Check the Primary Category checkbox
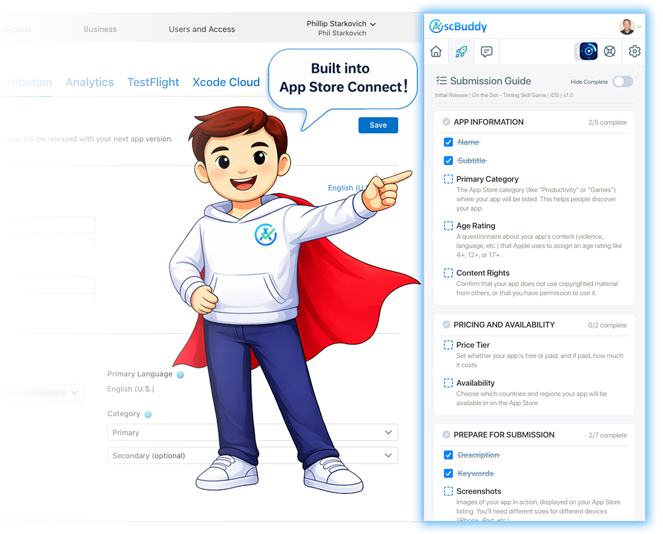The height and width of the screenshot is (534, 663). 448,179
